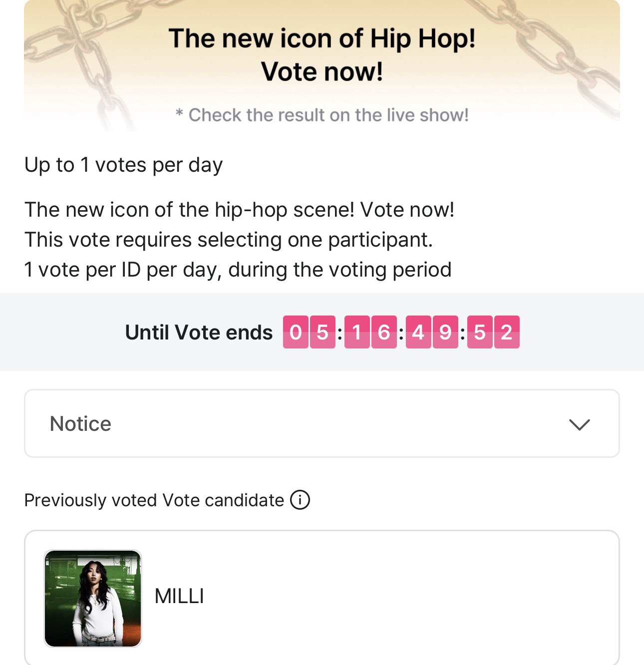Click the bold 'The new icon of Hip Hop!' headline
Screen dimensions: 644x665
click(x=322, y=38)
